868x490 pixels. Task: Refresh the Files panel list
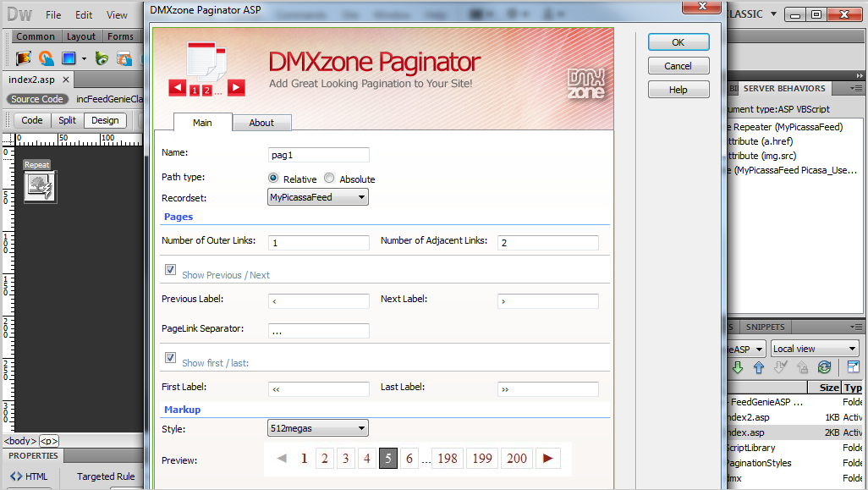click(824, 367)
